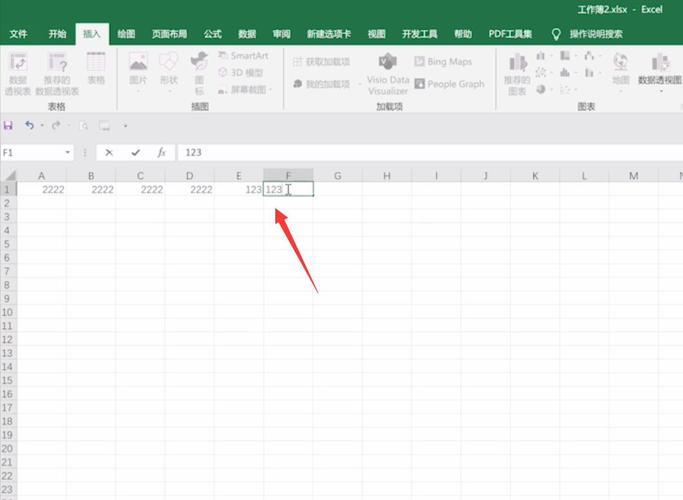Click the formula bar showing 123
683x500 pixels.
(429, 152)
